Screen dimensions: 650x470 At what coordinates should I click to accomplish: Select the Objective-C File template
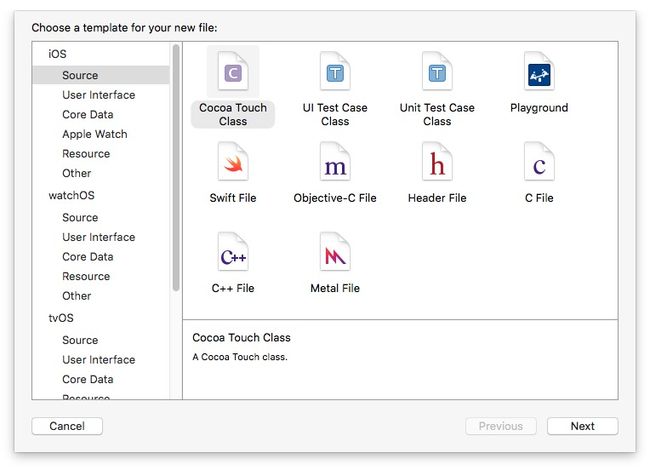pos(335,162)
